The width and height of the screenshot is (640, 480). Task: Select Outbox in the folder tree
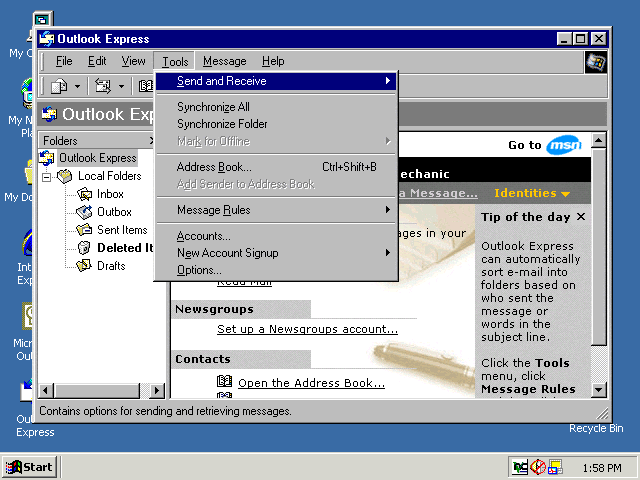(x=114, y=212)
